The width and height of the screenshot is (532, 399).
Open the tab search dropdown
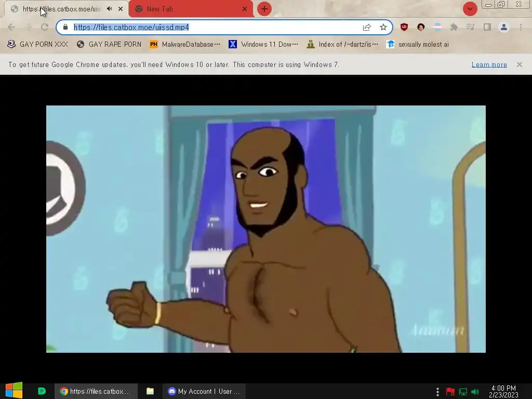(470, 9)
